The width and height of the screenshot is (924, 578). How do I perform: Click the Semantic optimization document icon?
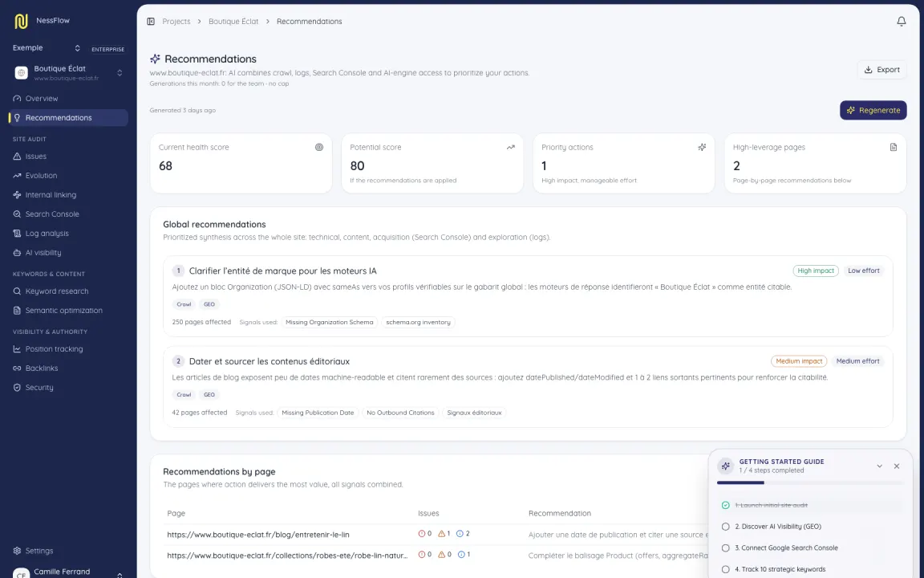[17, 310]
